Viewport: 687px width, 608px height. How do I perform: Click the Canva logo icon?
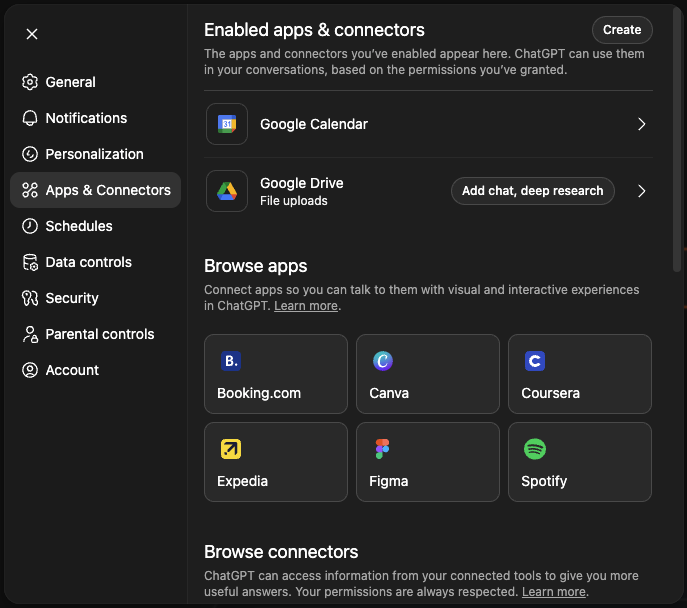tap(383, 361)
